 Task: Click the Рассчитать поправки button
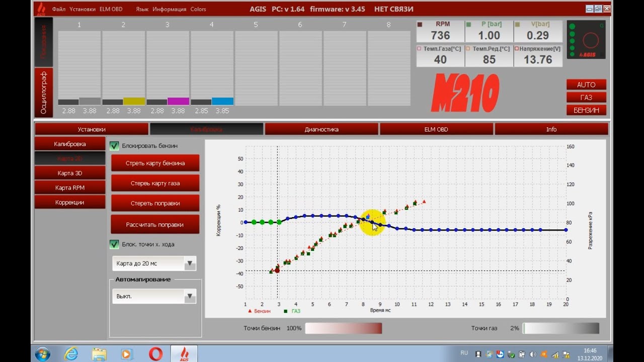pyautogui.click(x=155, y=224)
